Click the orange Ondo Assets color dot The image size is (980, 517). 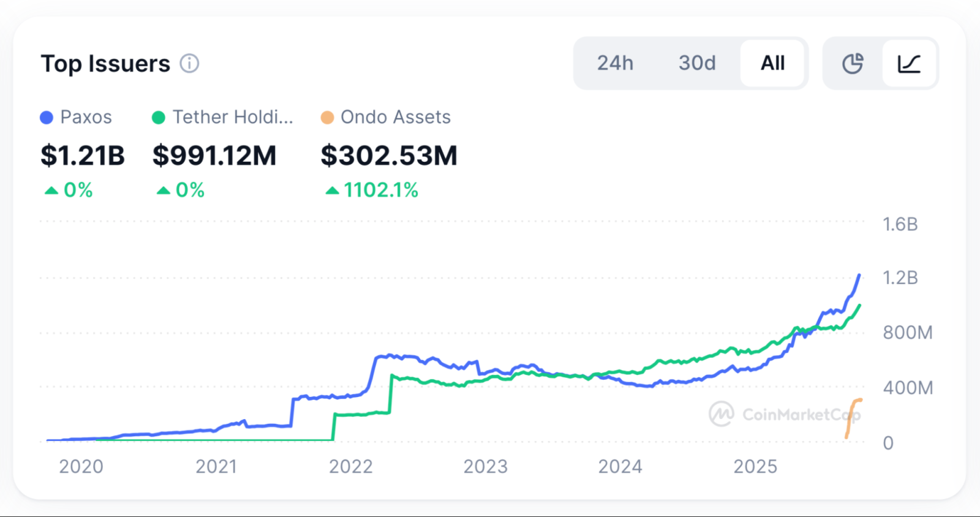coord(328,118)
